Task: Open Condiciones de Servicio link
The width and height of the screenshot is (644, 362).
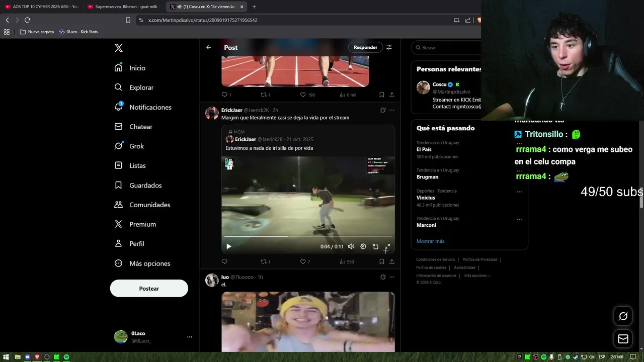Action: click(435, 259)
